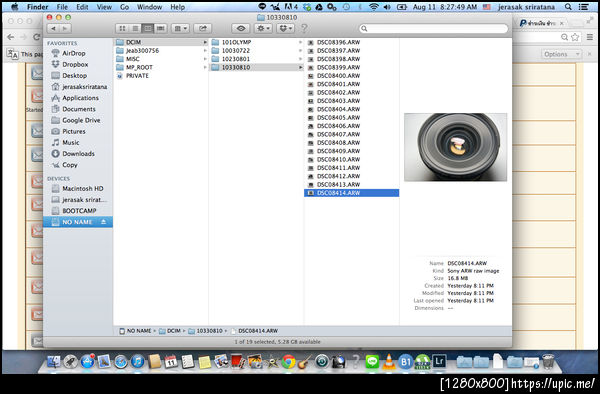Switch Finder to icon view
This screenshot has height=394, width=600.
click(122, 28)
